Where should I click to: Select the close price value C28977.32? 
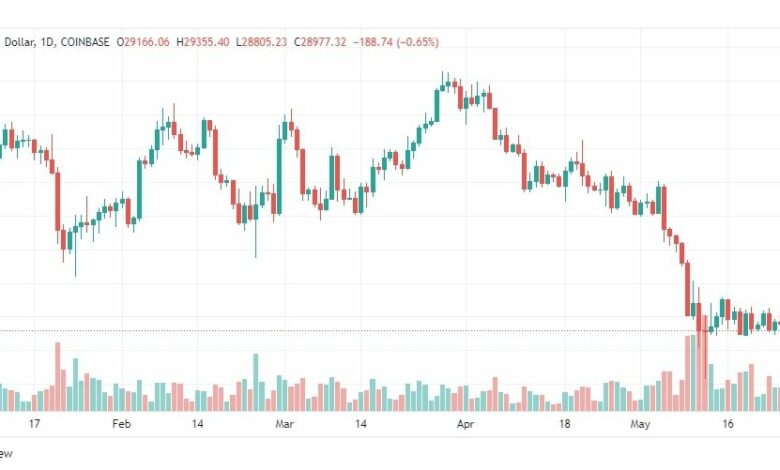(319, 42)
